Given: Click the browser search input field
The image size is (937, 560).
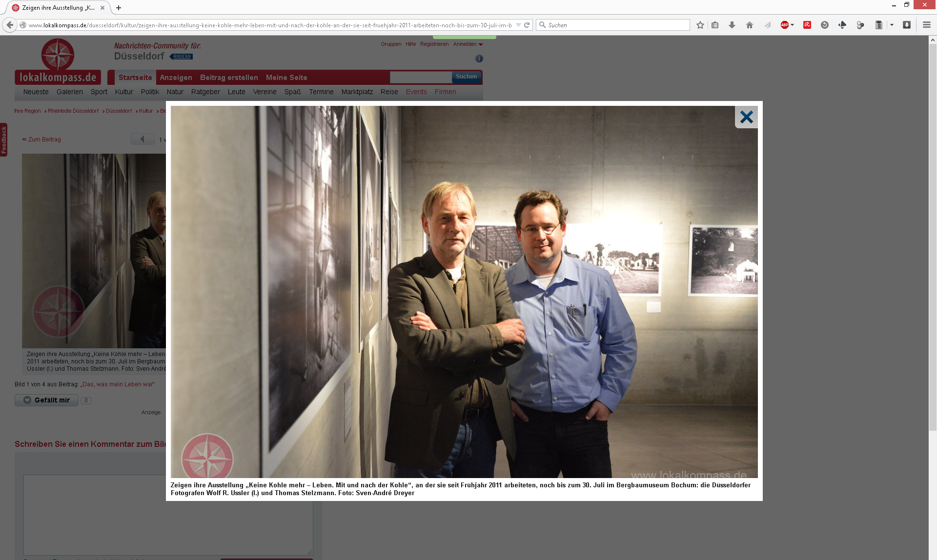Looking at the screenshot, I should [x=615, y=25].
